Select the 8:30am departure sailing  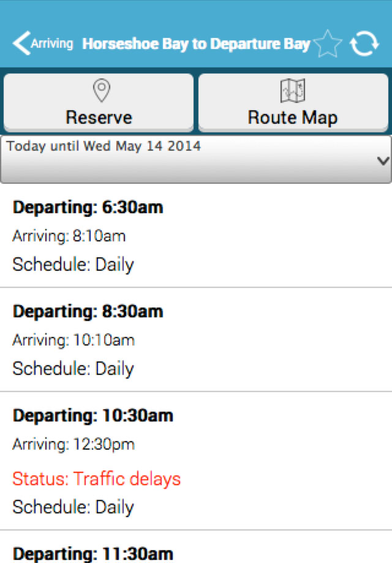pos(88,311)
